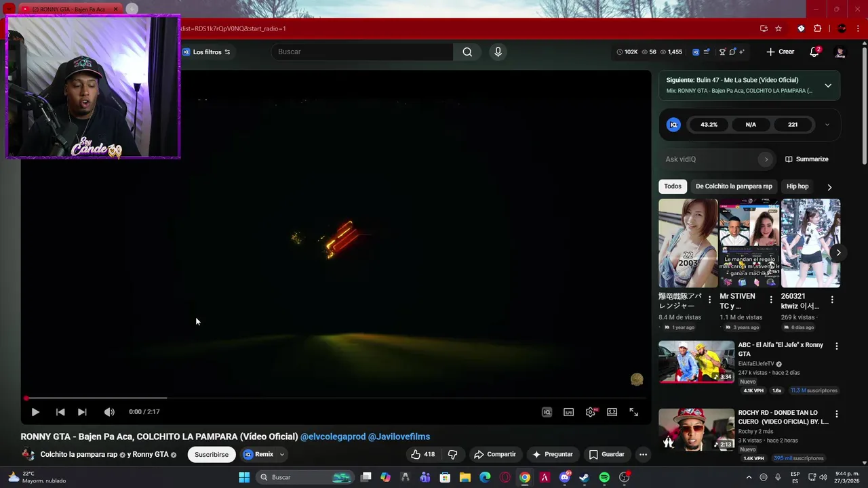Image resolution: width=868 pixels, height=488 pixels.
Task: Start voice search with microphone icon
Action: click(498, 52)
